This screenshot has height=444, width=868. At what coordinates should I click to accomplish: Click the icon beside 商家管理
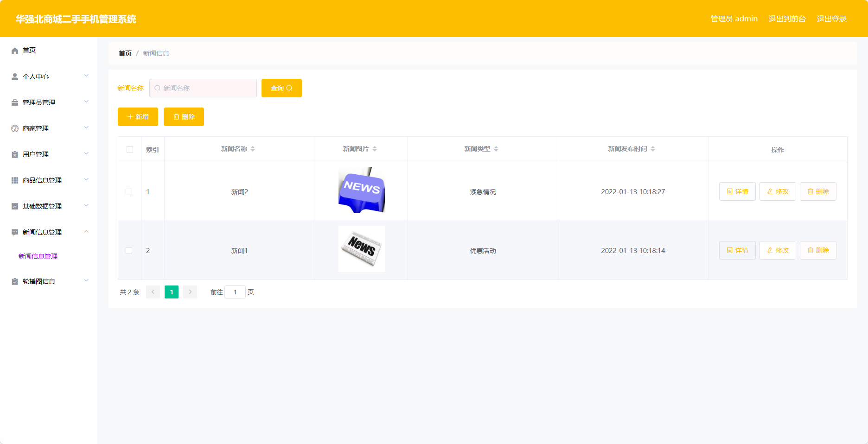coord(15,128)
